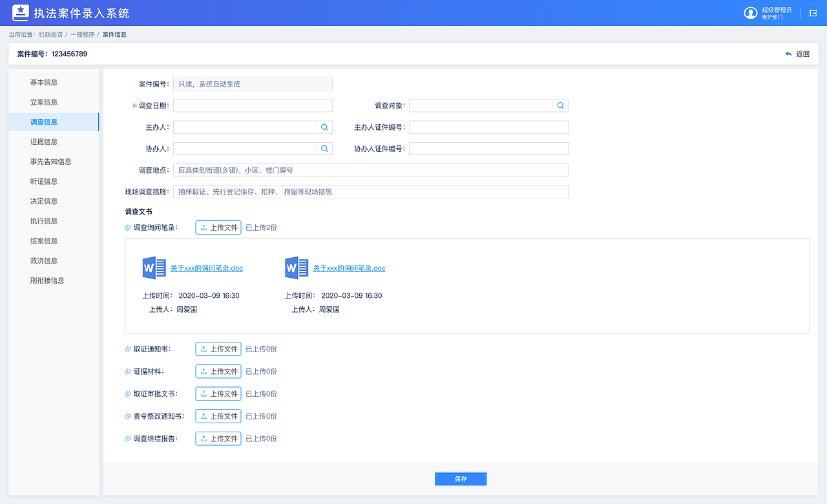Click second Word document icon
This screenshot has width=827, height=504.
click(x=297, y=268)
